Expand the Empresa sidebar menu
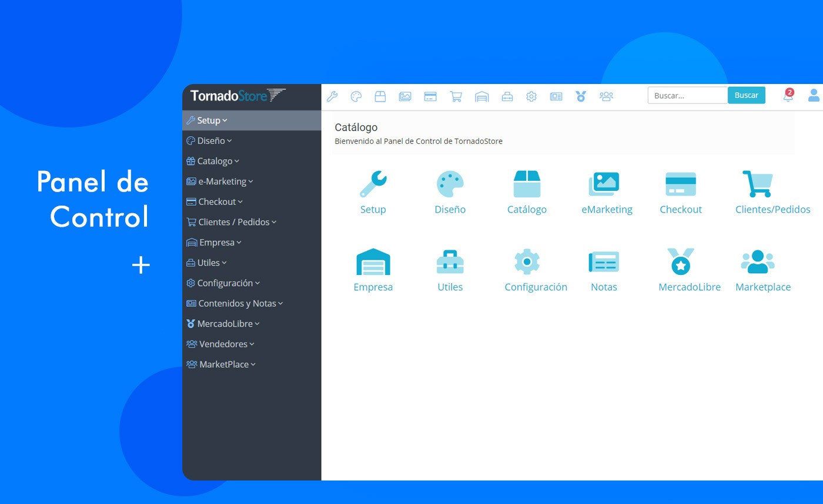 252,243
